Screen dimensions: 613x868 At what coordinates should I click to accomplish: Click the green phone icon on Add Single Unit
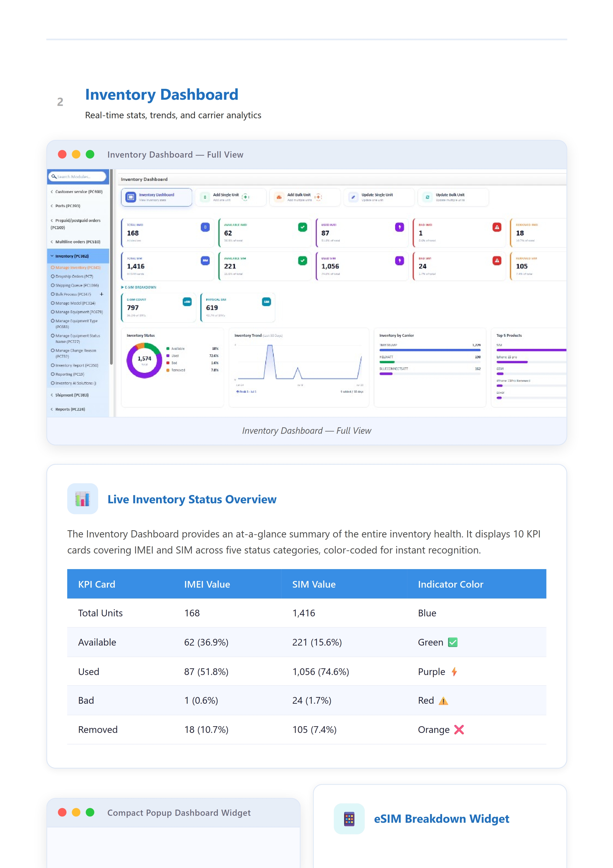point(205,197)
